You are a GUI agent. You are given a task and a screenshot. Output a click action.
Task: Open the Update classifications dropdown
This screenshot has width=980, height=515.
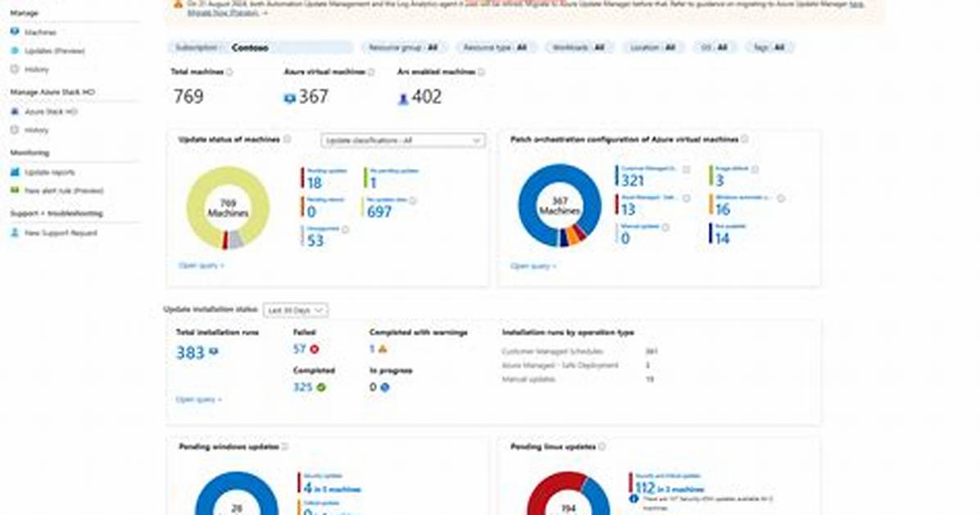[x=403, y=140]
